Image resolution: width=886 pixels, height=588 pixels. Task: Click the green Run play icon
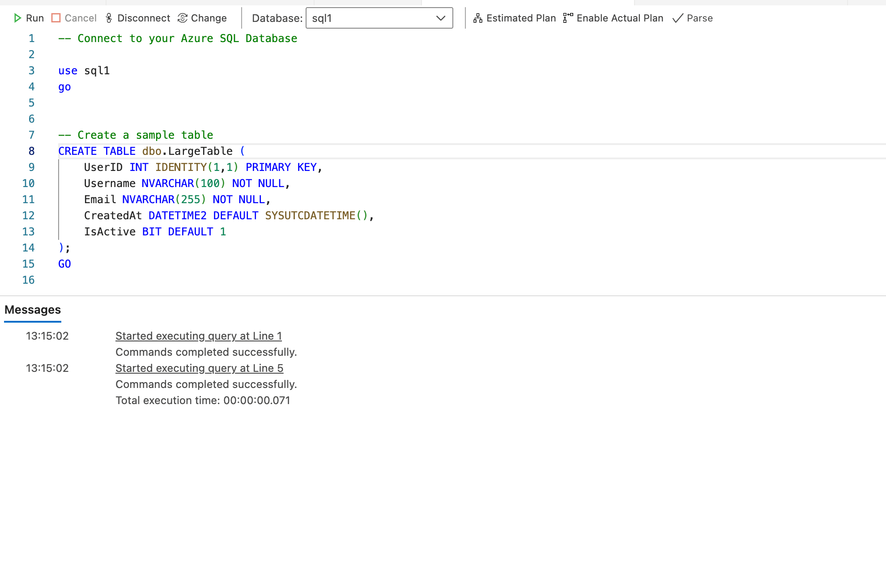point(17,18)
